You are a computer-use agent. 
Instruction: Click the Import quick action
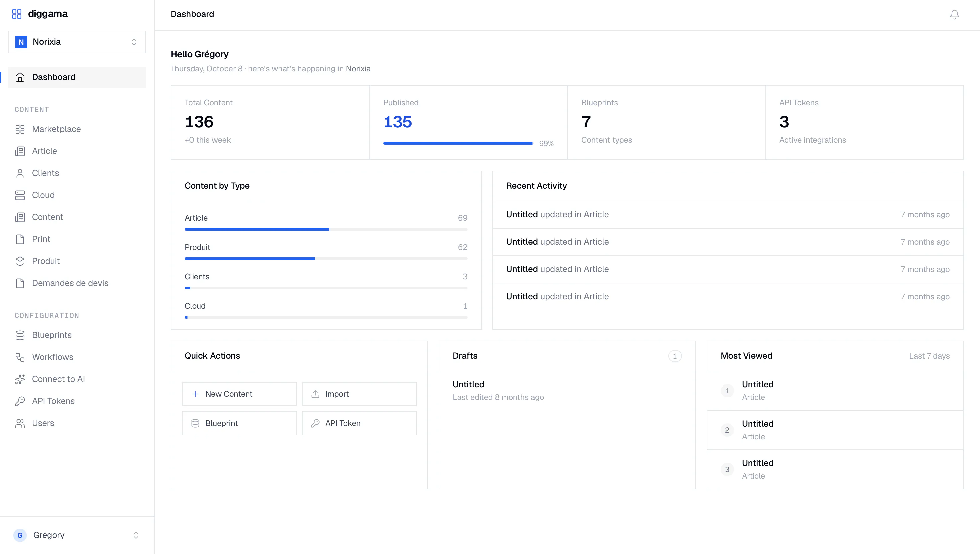click(359, 394)
